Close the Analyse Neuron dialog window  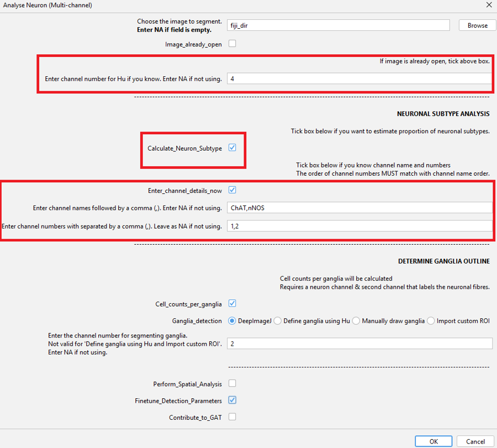coord(488,5)
